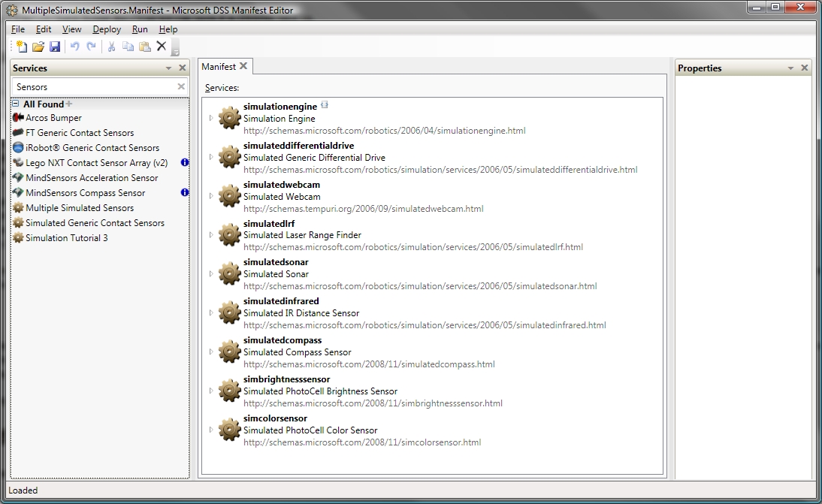Screen dimensions: 822x504
Task: Click the Delete X toolbar icon
Action: (162, 46)
